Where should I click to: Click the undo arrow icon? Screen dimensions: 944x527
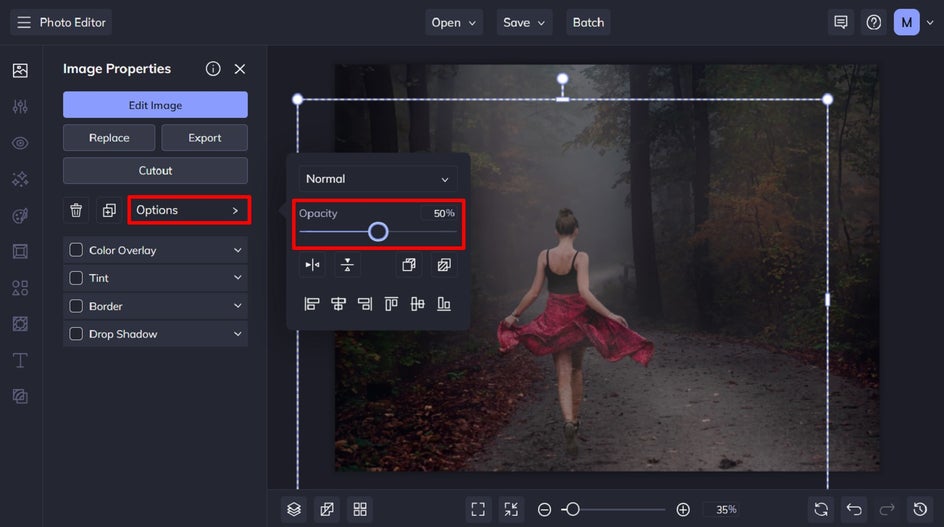tap(853, 509)
